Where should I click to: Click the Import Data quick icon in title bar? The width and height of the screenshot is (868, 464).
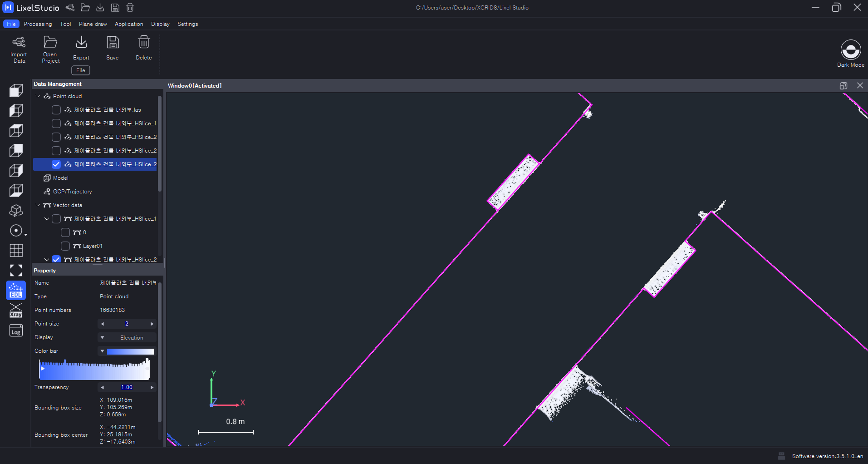point(70,8)
